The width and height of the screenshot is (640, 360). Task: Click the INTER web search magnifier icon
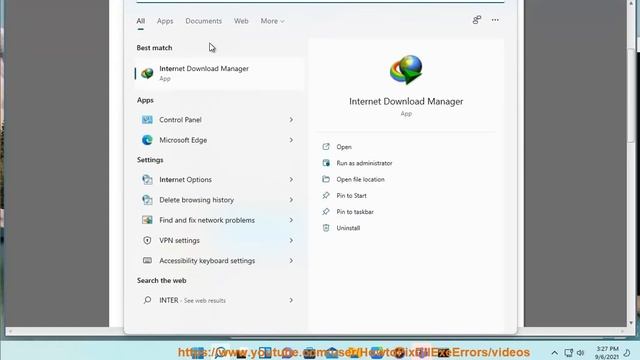147,300
